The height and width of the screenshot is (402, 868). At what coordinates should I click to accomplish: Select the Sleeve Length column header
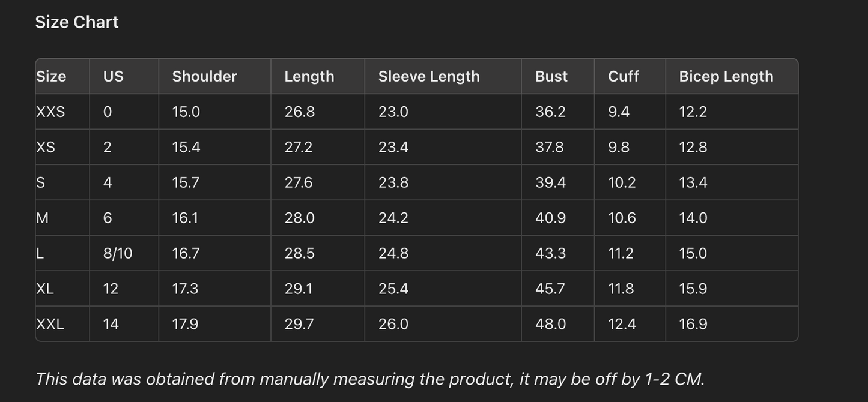tap(429, 76)
